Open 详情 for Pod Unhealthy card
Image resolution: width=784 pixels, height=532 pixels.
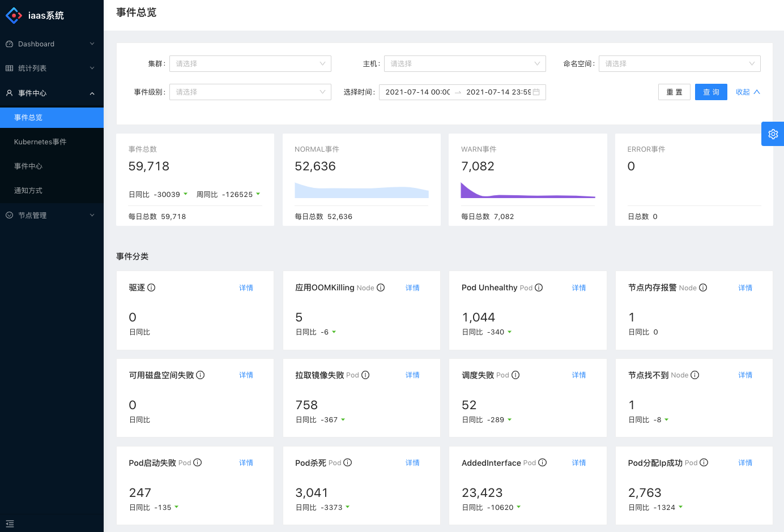579,288
